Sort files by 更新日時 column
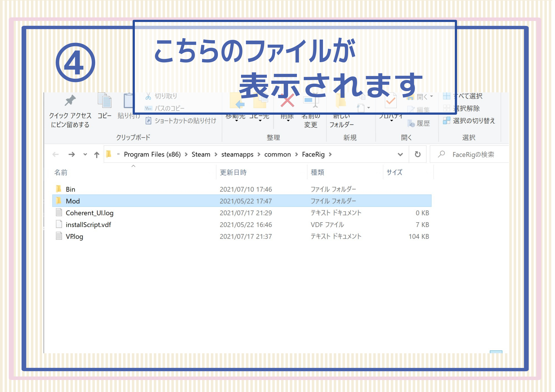This screenshot has height=392, width=555. [233, 172]
